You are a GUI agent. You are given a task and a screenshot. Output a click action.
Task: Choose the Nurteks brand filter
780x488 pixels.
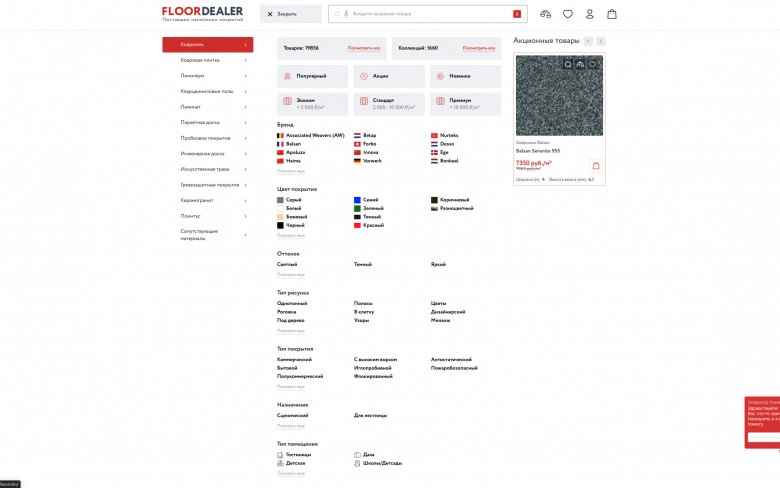[x=445, y=135]
